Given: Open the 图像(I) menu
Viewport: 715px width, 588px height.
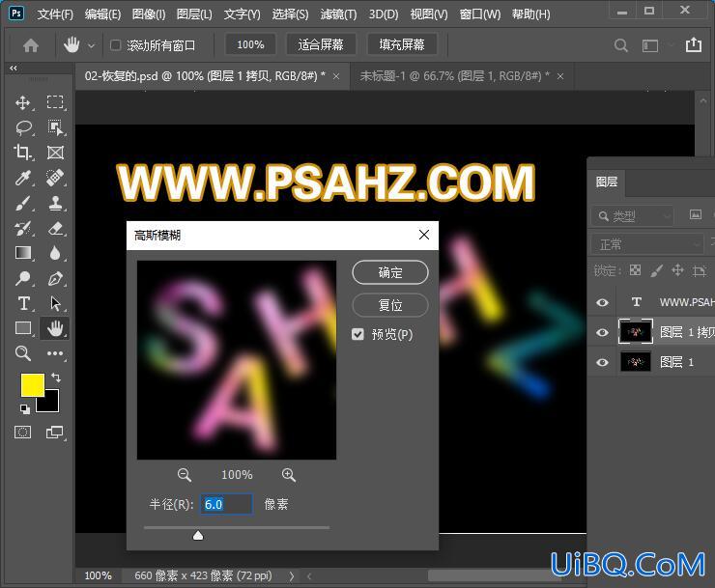Looking at the screenshot, I should (149, 14).
